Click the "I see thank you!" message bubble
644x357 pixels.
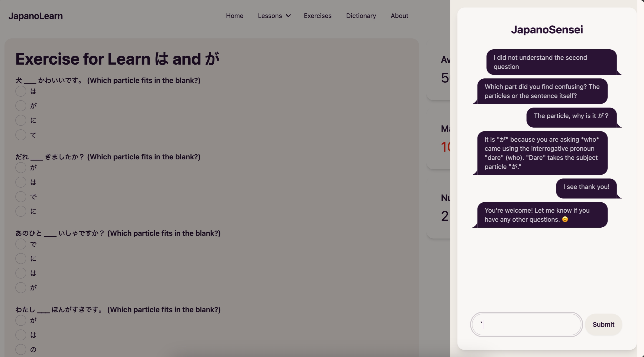586,187
